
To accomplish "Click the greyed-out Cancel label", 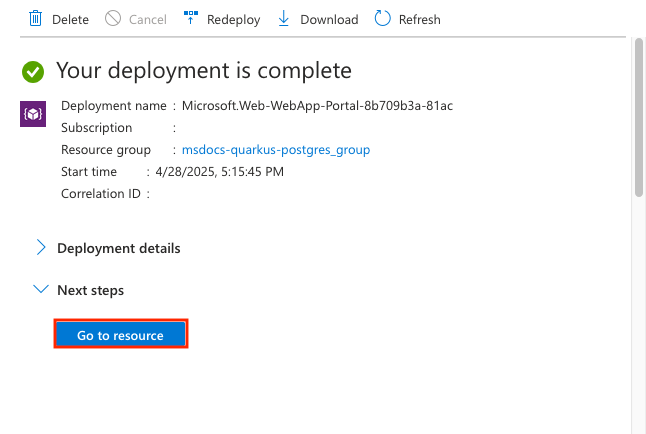I will [x=147, y=19].
